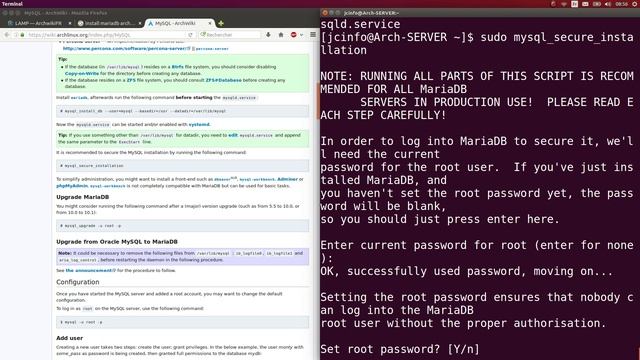Open the network Wi-Fi indicator
The image size is (640, 360).
click(564, 4)
